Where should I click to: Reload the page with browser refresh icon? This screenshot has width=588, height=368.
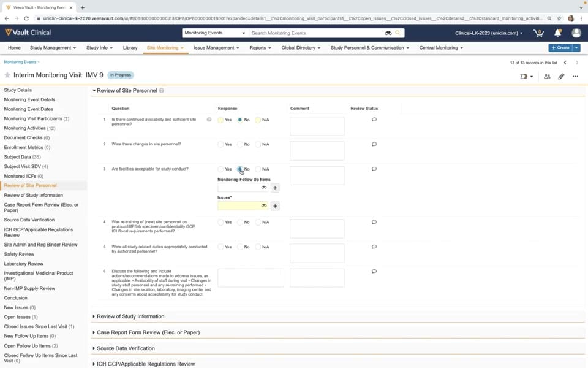coord(26,18)
